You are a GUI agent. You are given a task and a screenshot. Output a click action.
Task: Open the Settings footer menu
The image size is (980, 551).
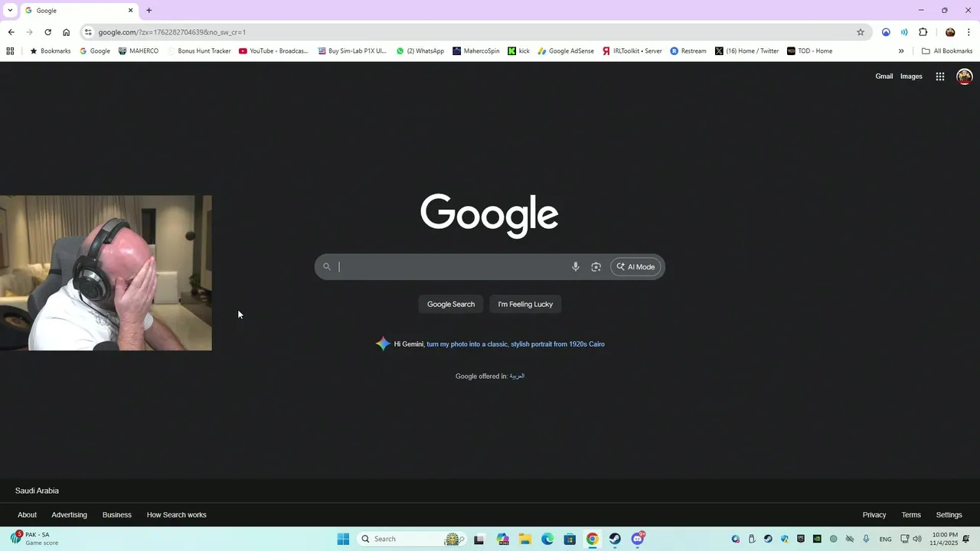[949, 515]
